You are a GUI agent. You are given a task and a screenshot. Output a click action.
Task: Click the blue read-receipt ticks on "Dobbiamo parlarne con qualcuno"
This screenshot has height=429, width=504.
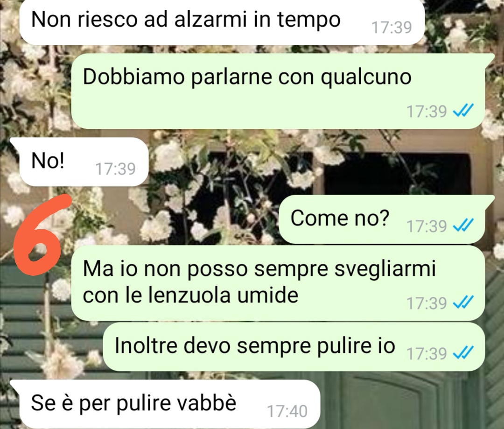pos(463,111)
